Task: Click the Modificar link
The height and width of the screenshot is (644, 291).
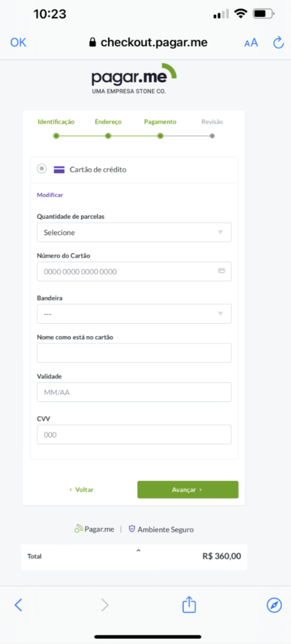Action: [x=50, y=195]
